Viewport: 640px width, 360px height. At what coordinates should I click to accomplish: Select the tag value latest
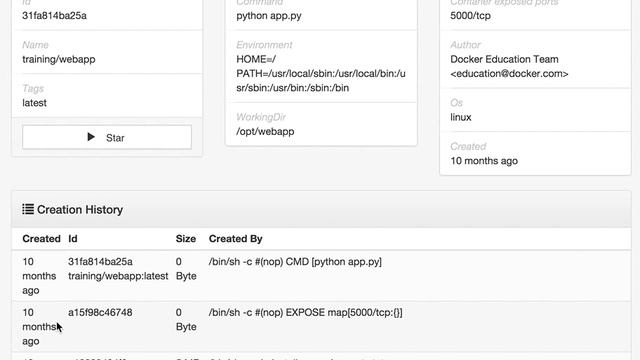point(34,103)
